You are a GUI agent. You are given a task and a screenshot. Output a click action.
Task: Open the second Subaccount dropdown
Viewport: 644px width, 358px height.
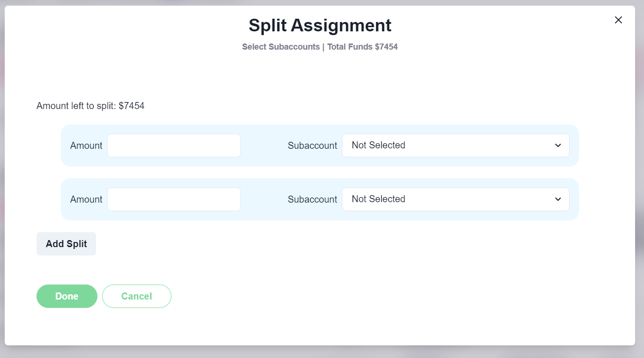tap(450, 199)
